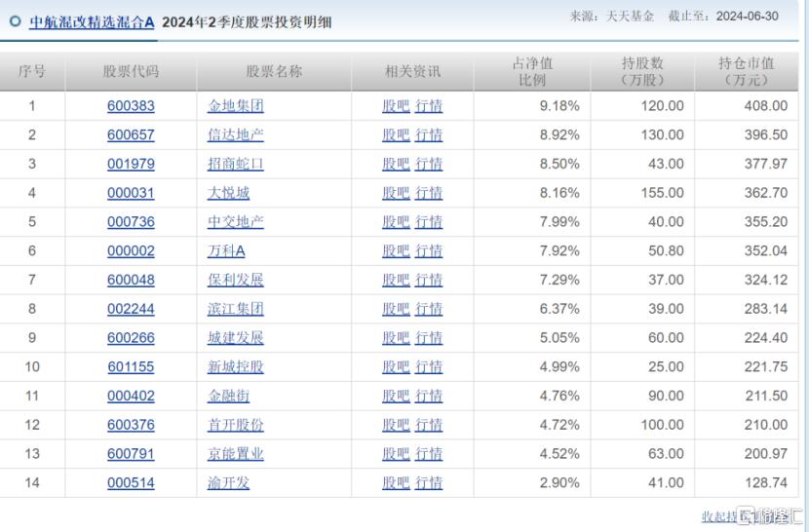Image resolution: width=809 pixels, height=532 pixels.
Task: Open stock code 000402
Action: (x=131, y=396)
